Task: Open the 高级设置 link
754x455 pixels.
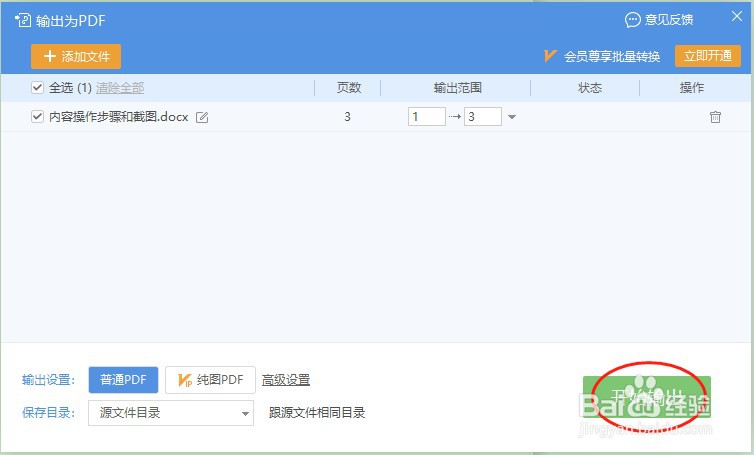Action: [286, 380]
